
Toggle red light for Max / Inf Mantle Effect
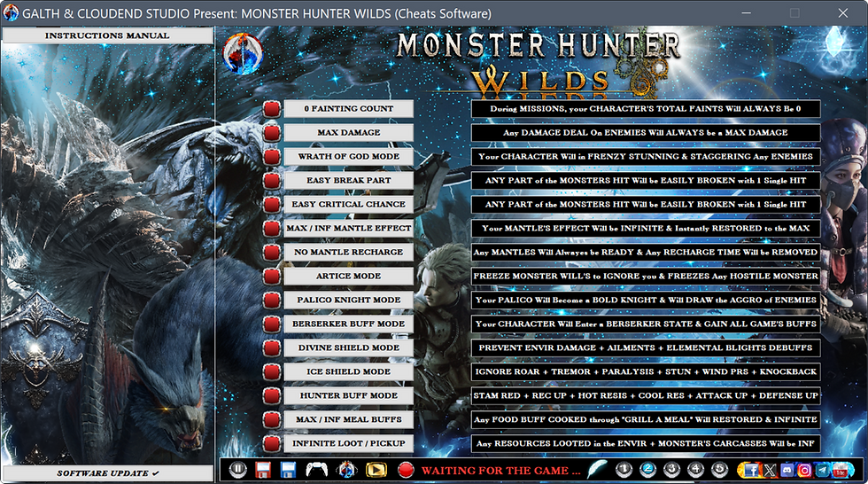point(272,228)
